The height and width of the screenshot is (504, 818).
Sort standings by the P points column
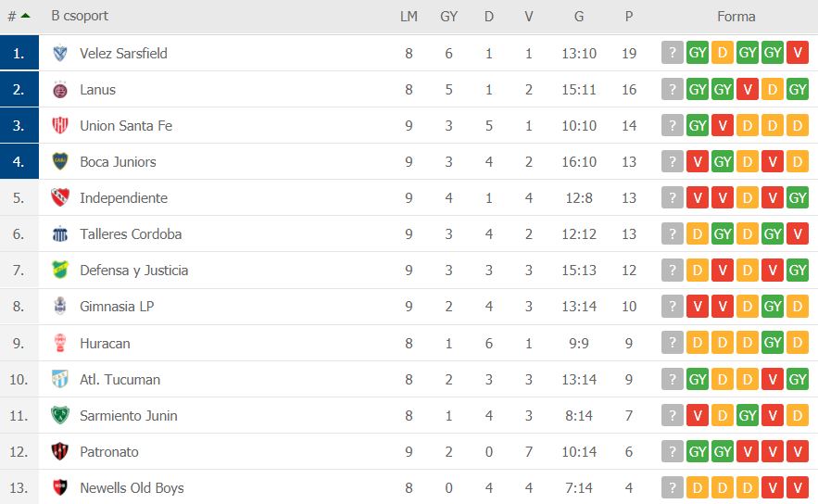click(x=629, y=17)
